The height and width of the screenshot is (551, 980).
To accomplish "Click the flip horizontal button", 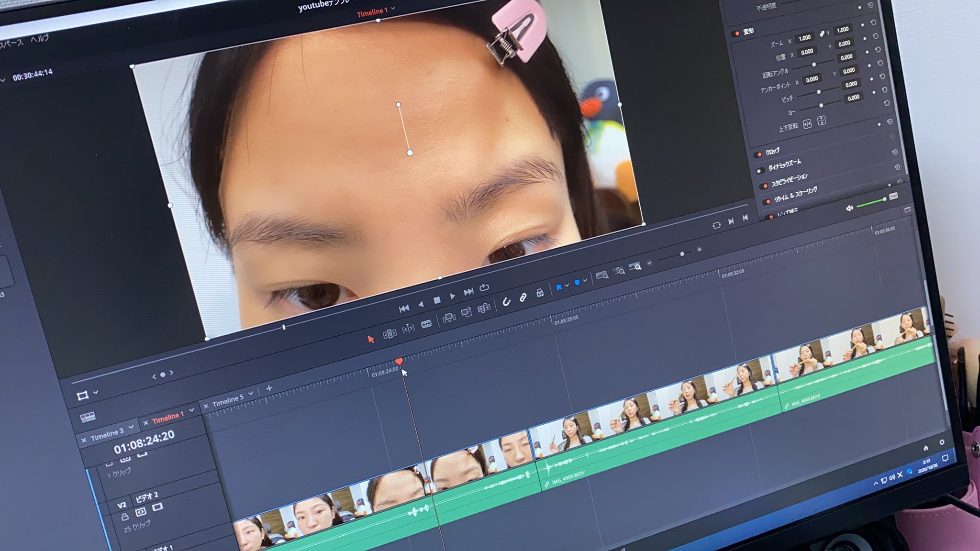I will coord(808,124).
